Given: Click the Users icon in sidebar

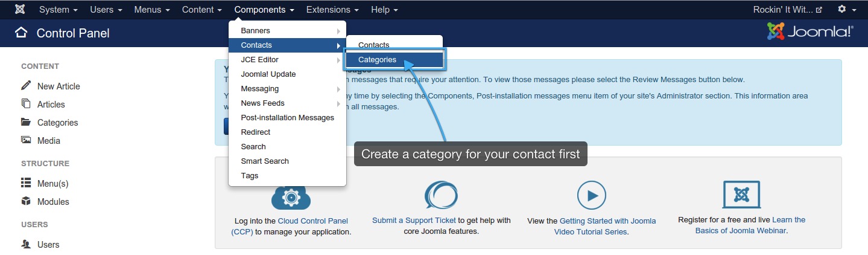Looking at the screenshot, I should click(26, 244).
